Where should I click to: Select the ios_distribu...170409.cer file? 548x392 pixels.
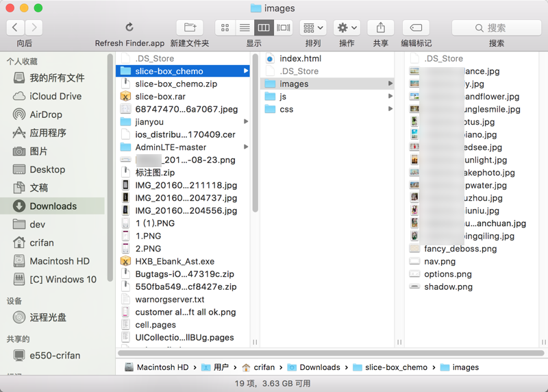pyautogui.click(x=183, y=134)
